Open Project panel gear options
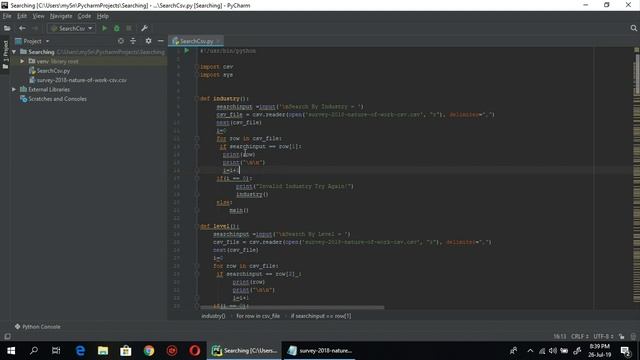Image resolution: width=640 pixels, height=360 pixels. (148, 41)
